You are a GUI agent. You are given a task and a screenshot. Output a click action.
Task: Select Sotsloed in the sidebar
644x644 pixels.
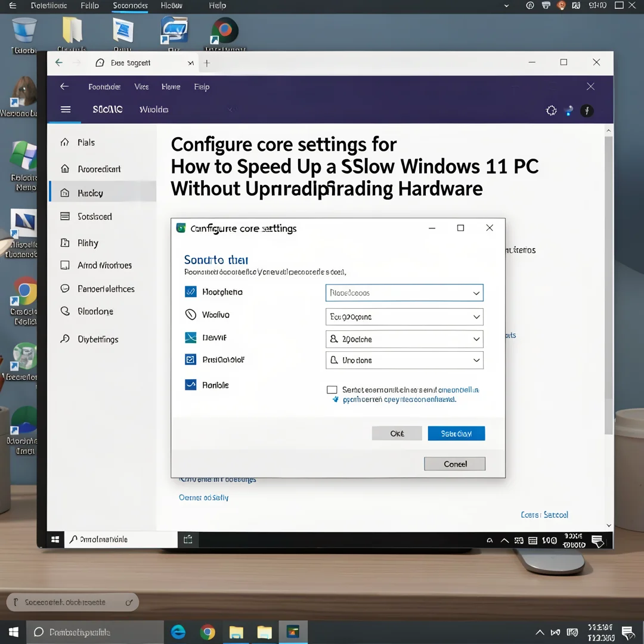(103, 216)
